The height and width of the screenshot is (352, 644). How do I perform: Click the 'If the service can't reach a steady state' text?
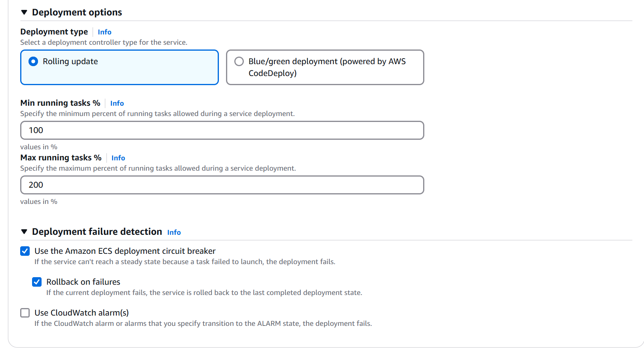pyautogui.click(x=185, y=262)
